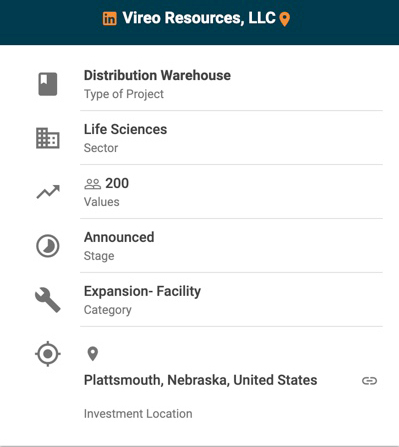The height and width of the screenshot is (447, 399).
Task: Click the Investment Location label
Action: click(x=138, y=414)
